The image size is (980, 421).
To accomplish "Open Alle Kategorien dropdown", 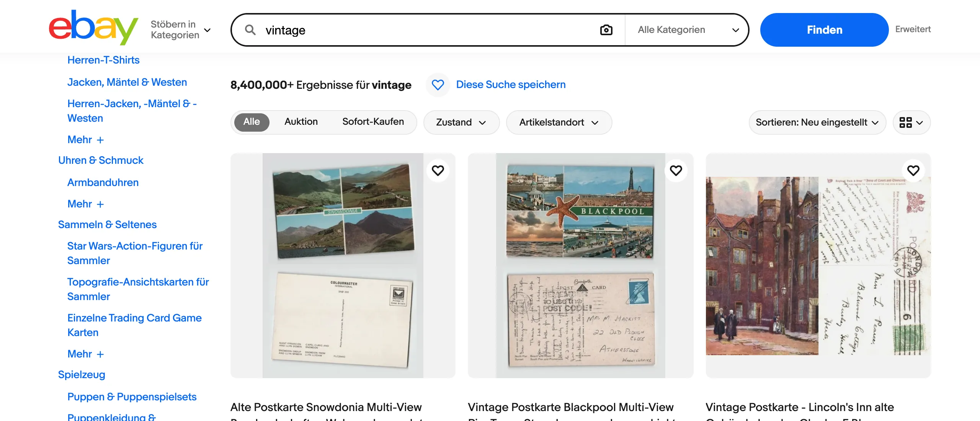I will point(687,30).
